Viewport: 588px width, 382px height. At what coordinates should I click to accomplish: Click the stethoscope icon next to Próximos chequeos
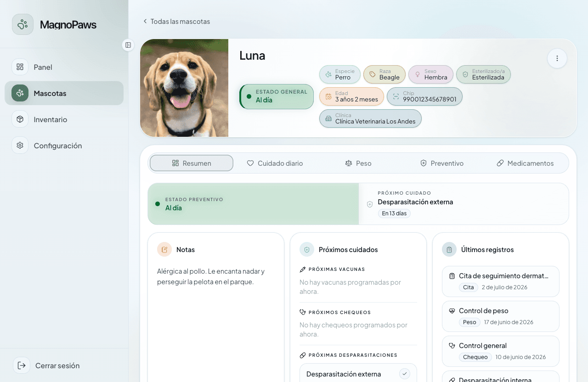click(x=303, y=312)
